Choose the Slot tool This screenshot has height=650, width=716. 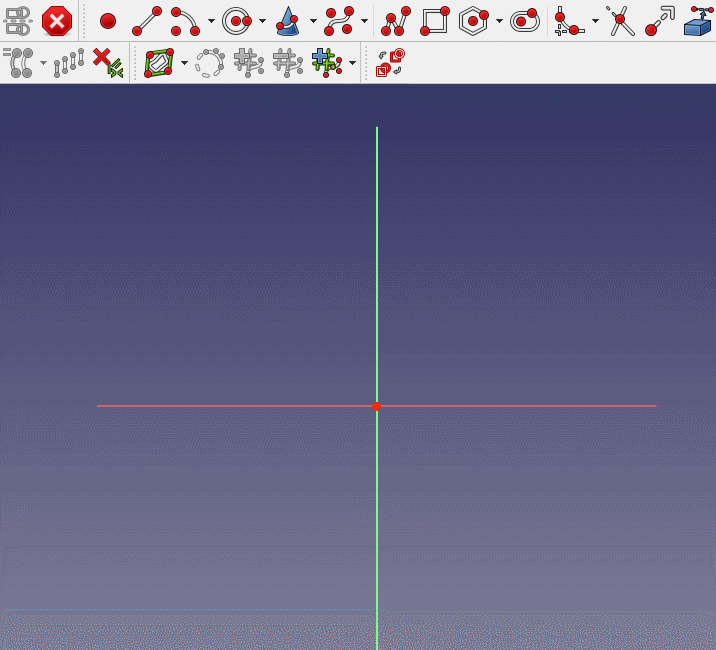pyautogui.click(x=524, y=21)
